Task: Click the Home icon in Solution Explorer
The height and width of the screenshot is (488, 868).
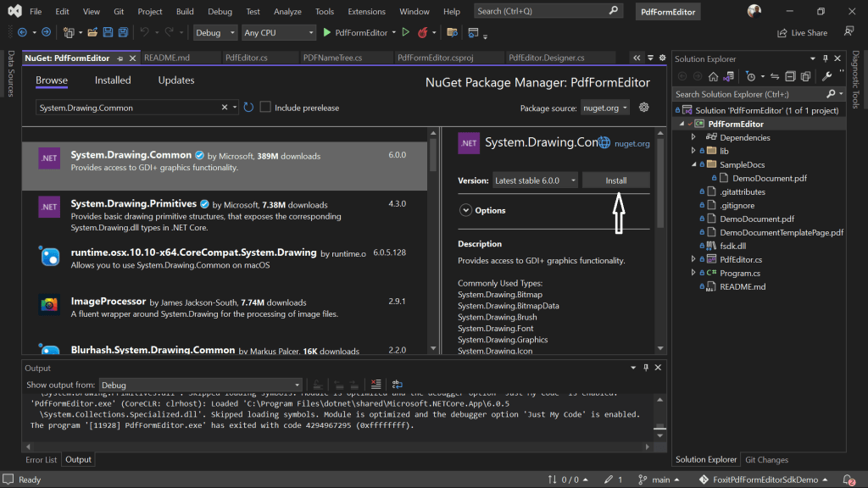Action: (x=713, y=76)
